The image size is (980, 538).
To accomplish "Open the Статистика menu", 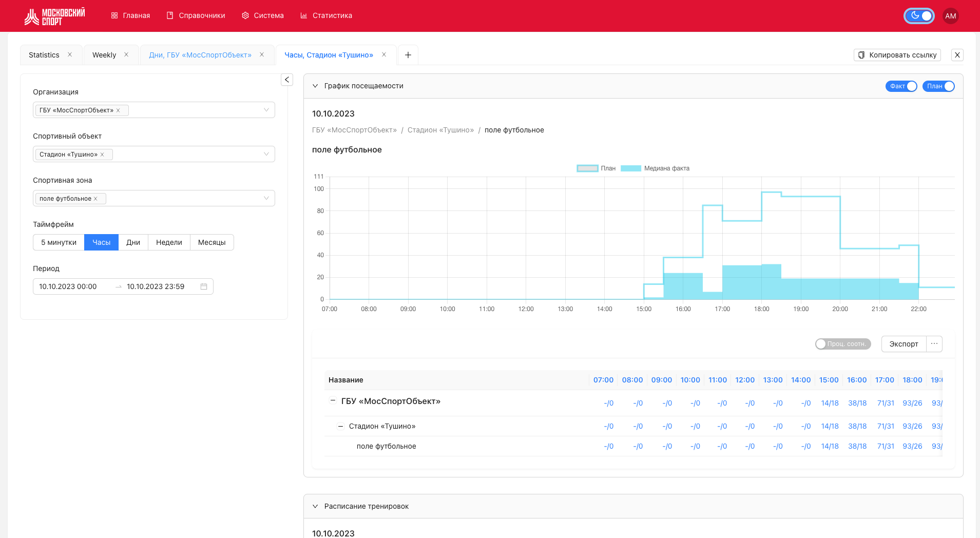I will [x=326, y=16].
